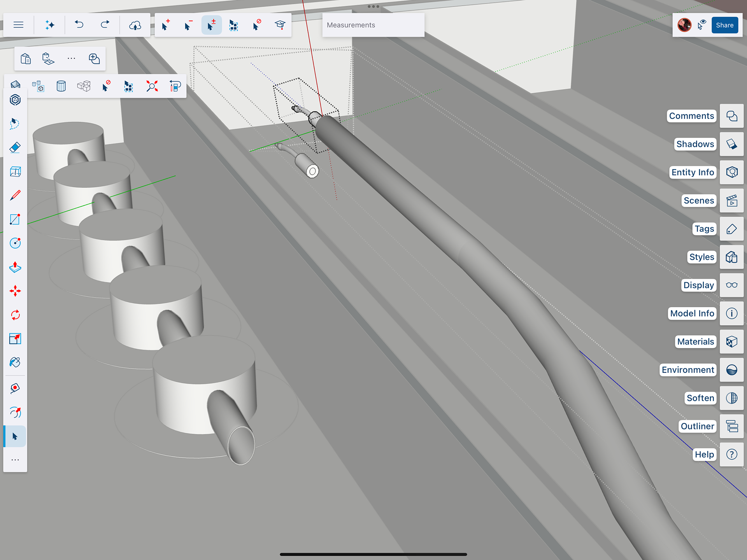Image resolution: width=747 pixels, height=560 pixels.
Task: Select the Eraser tool
Action: (15, 147)
